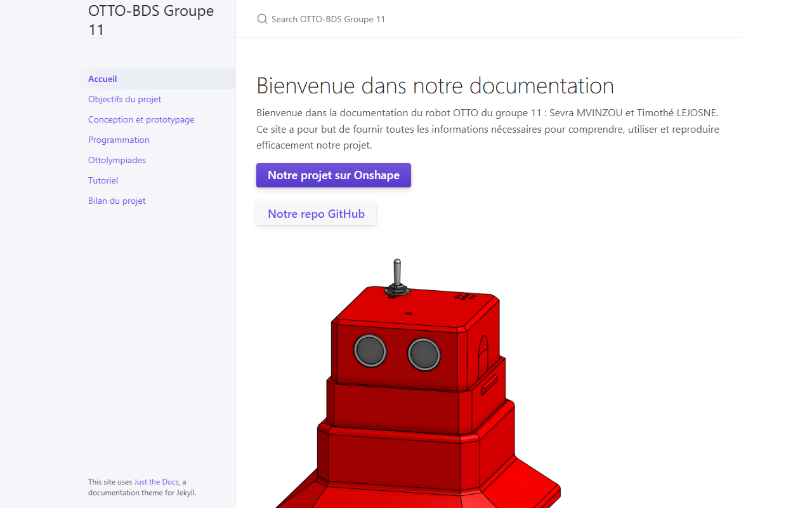The width and height of the screenshot is (812, 508).
Task: Follow the Just the Docs link
Action: pyautogui.click(x=156, y=482)
